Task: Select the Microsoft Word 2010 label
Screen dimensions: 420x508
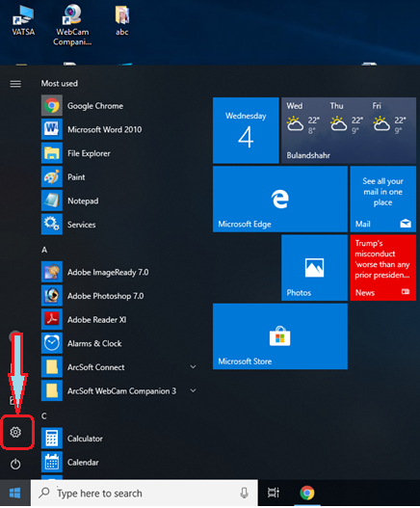Action: pos(105,129)
